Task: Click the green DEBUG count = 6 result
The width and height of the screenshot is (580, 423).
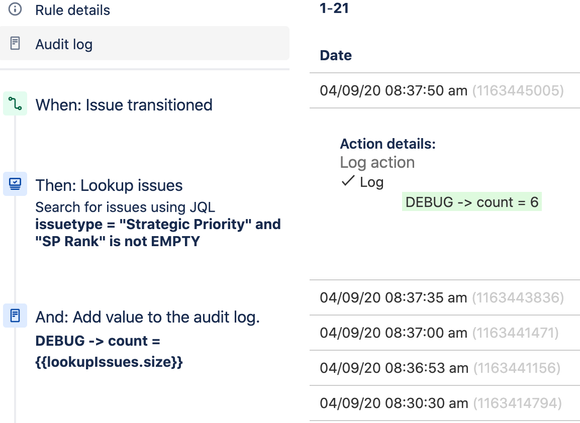Action: (x=472, y=202)
